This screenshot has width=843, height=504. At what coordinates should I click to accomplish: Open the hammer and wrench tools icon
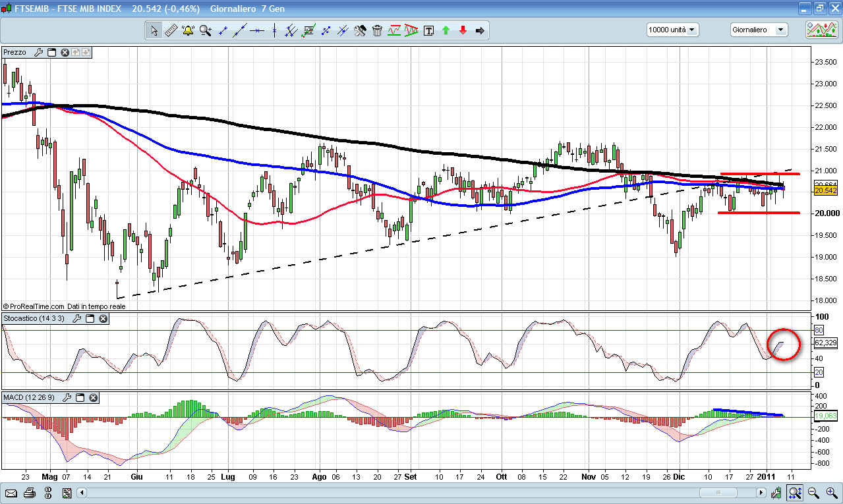coord(360,30)
